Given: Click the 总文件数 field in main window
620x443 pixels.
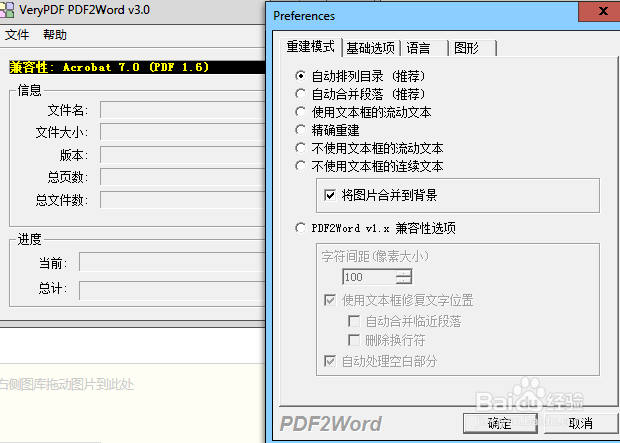Looking at the screenshot, I should point(182,200).
